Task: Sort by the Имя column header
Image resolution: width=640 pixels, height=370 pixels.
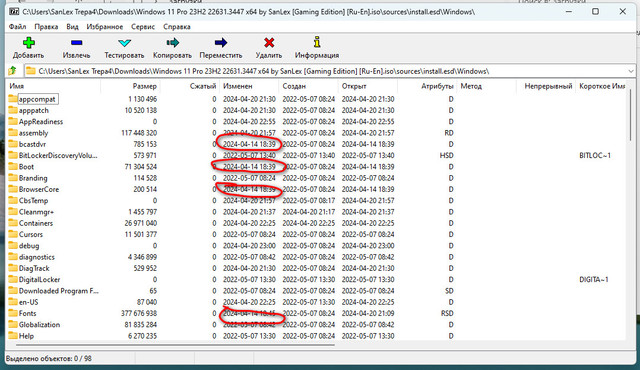Action: (x=53, y=86)
